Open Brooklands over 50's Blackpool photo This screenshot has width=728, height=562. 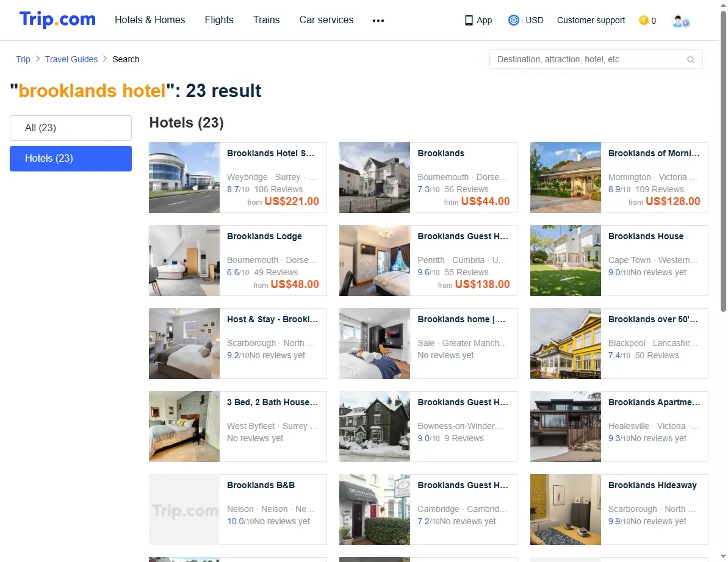click(x=566, y=344)
